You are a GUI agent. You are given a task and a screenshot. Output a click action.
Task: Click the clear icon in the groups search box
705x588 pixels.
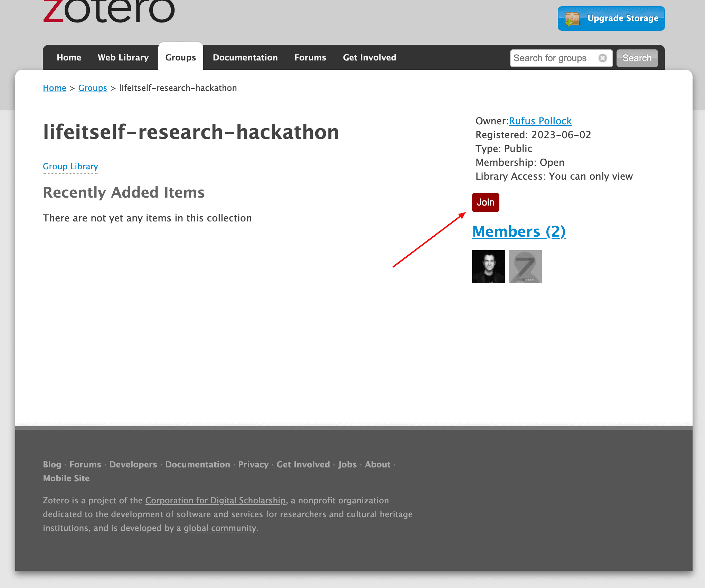602,58
